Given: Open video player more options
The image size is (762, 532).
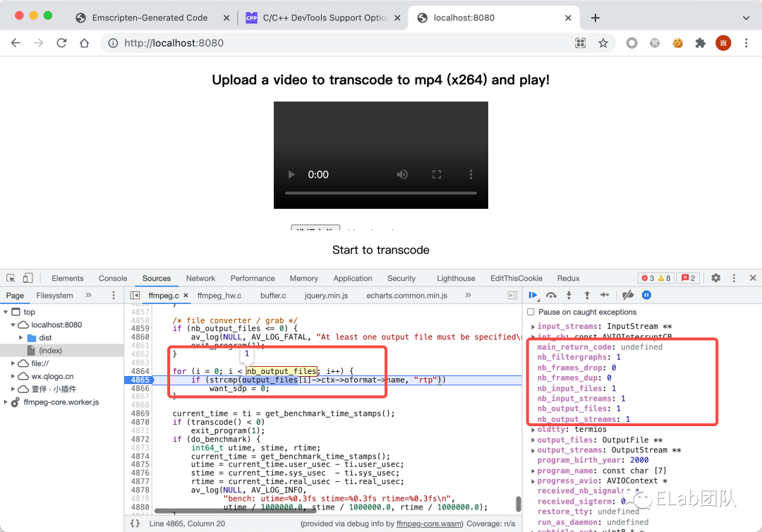Looking at the screenshot, I should (471, 174).
